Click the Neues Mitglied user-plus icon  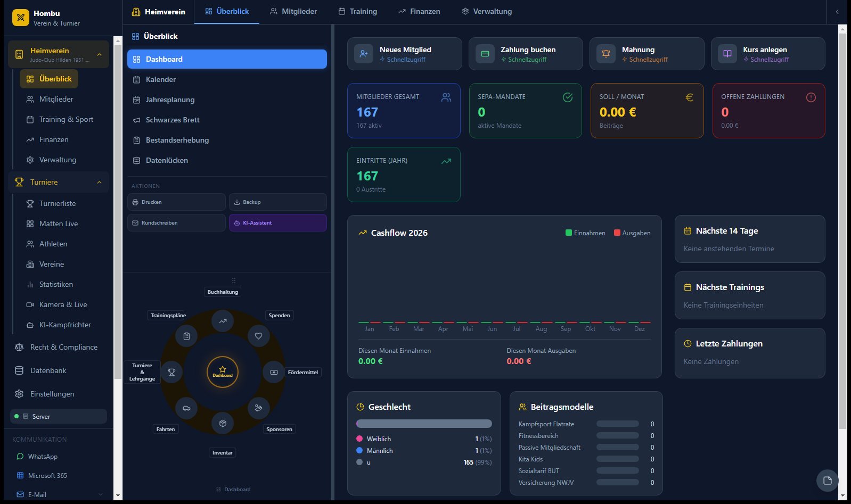pos(364,54)
